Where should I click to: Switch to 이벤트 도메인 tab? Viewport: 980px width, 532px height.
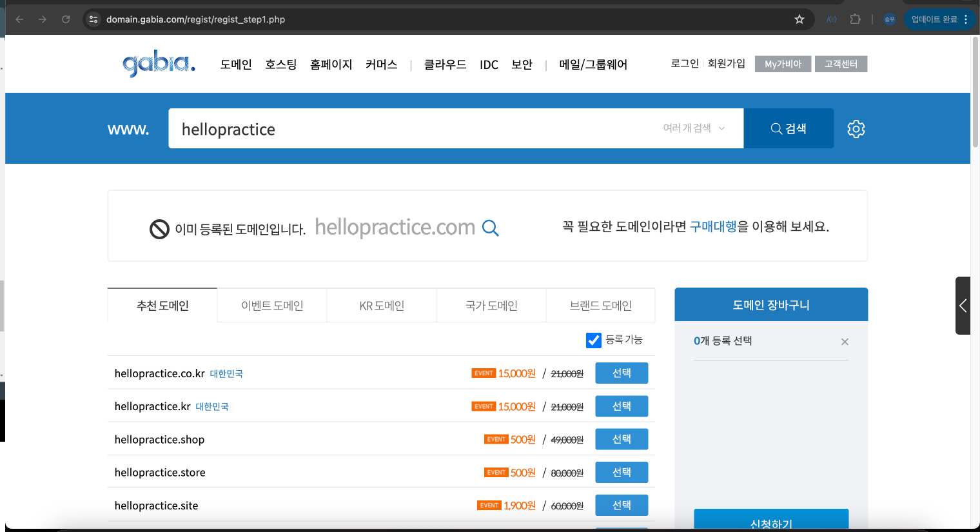click(x=272, y=305)
